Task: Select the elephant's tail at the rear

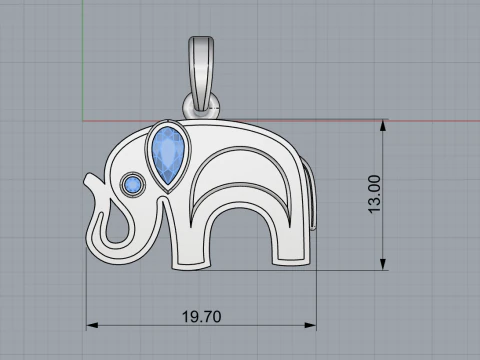Action: (x=310, y=194)
